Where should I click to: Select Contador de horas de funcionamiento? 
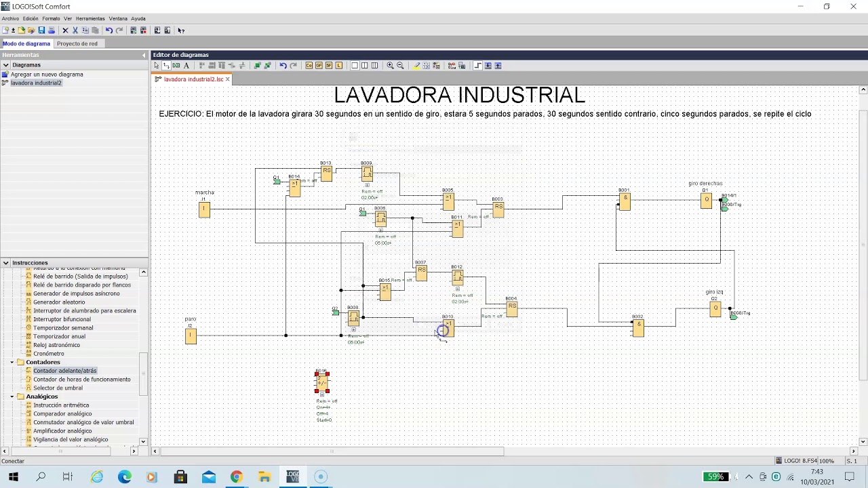(x=82, y=380)
